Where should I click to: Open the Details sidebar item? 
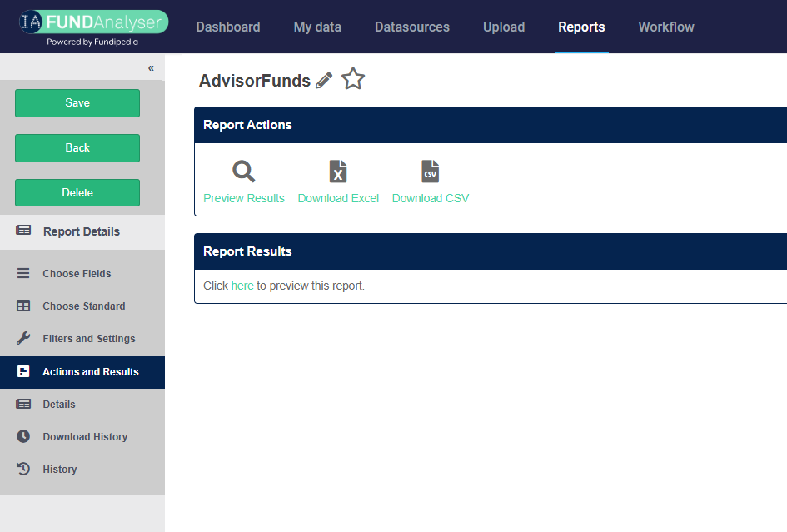click(x=59, y=405)
